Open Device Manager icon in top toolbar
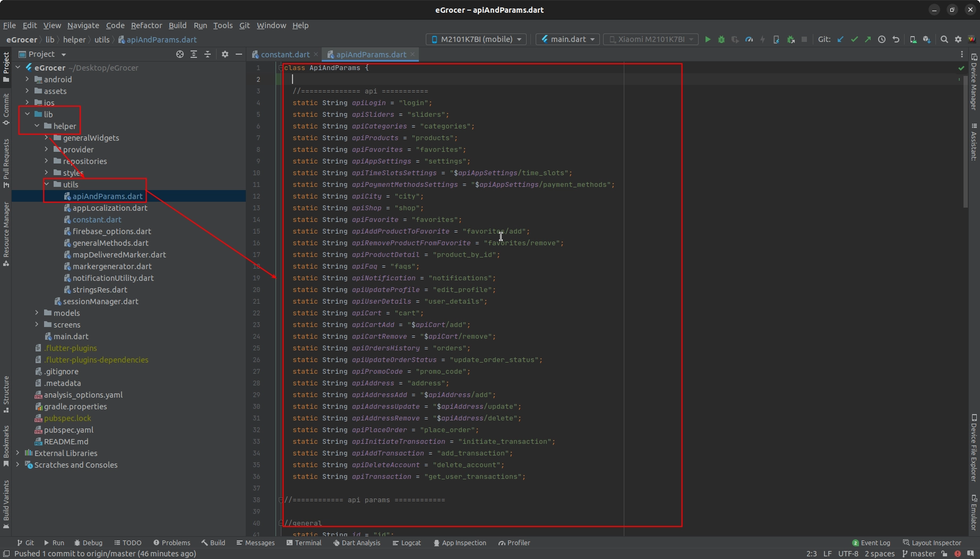The image size is (980, 559). click(913, 39)
